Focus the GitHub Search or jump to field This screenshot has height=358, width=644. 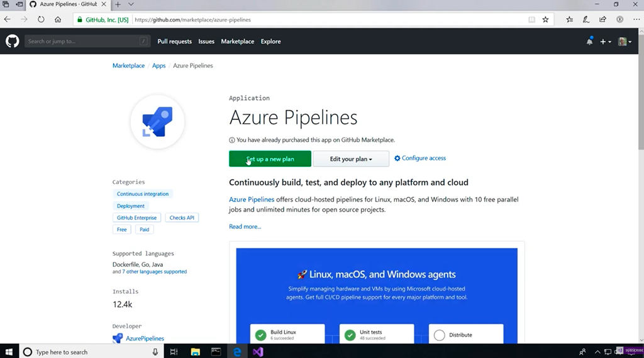click(x=82, y=41)
